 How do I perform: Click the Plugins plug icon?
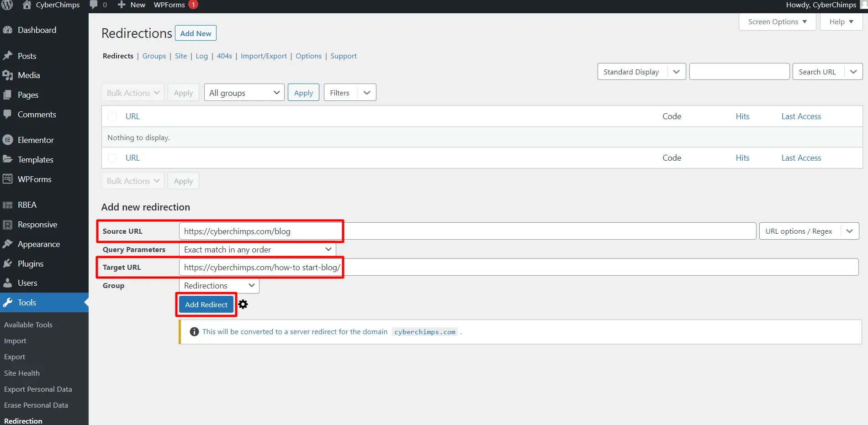coord(7,263)
